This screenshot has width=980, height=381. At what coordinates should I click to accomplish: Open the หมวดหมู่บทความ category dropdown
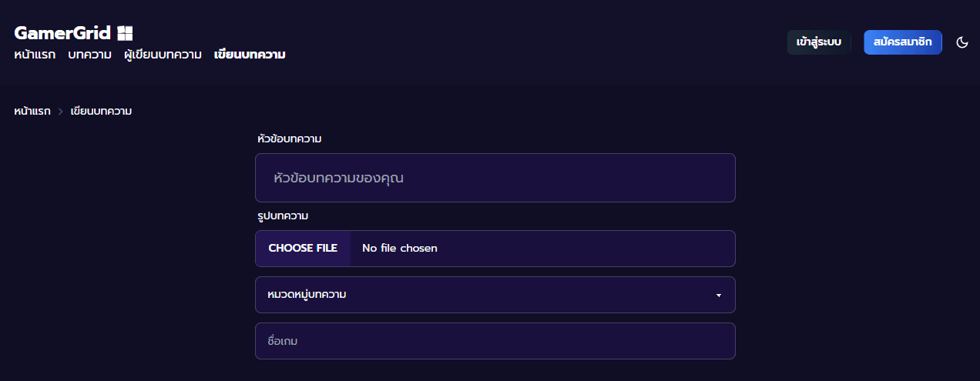click(495, 295)
